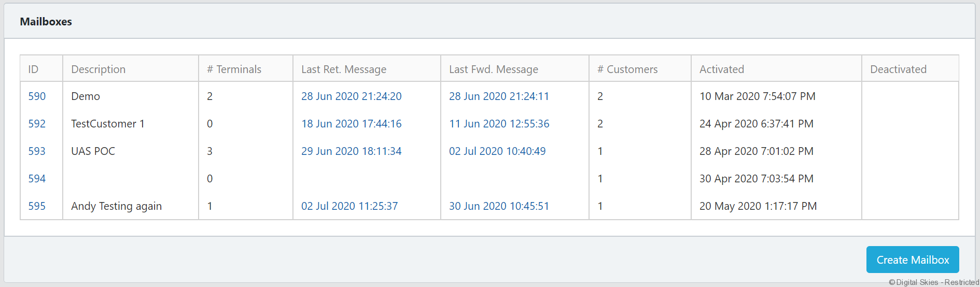Click the Last Ret. Message column header
The height and width of the screenshot is (287, 980).
pos(343,69)
